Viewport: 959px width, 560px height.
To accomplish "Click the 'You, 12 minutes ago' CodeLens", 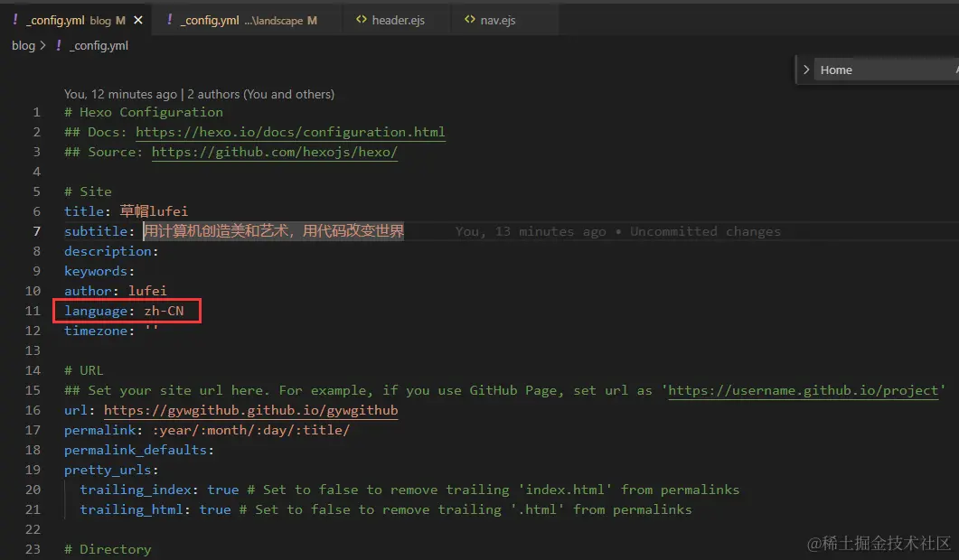I will click(x=120, y=94).
